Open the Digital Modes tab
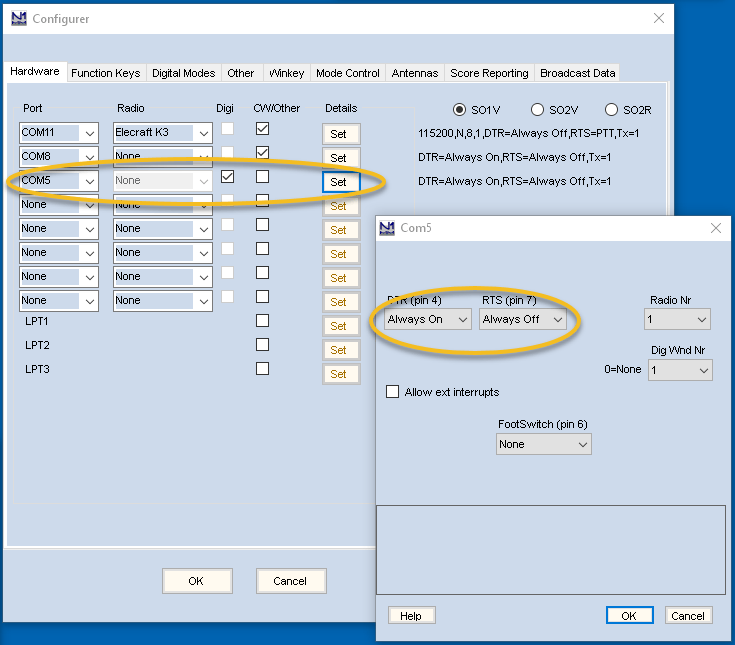The image size is (735, 645). coord(183,73)
